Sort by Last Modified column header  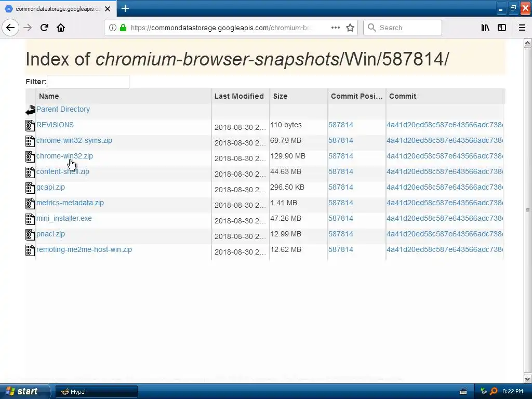pyautogui.click(x=240, y=96)
